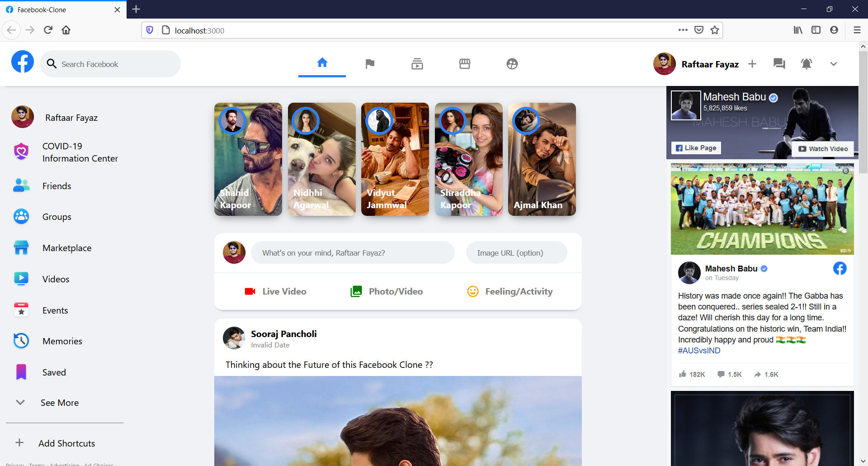Open Marketplace from the left sidebar
This screenshot has height=466, width=868.
[x=52, y=248]
